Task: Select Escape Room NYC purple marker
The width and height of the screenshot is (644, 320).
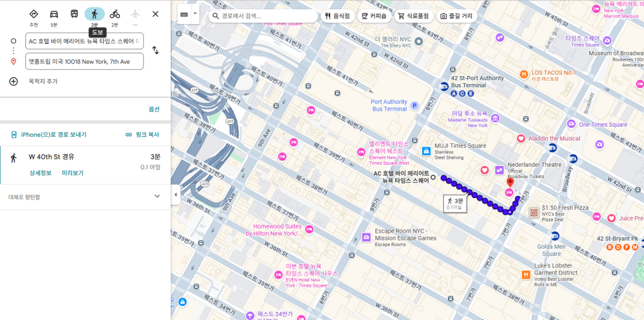Action: [x=367, y=237]
